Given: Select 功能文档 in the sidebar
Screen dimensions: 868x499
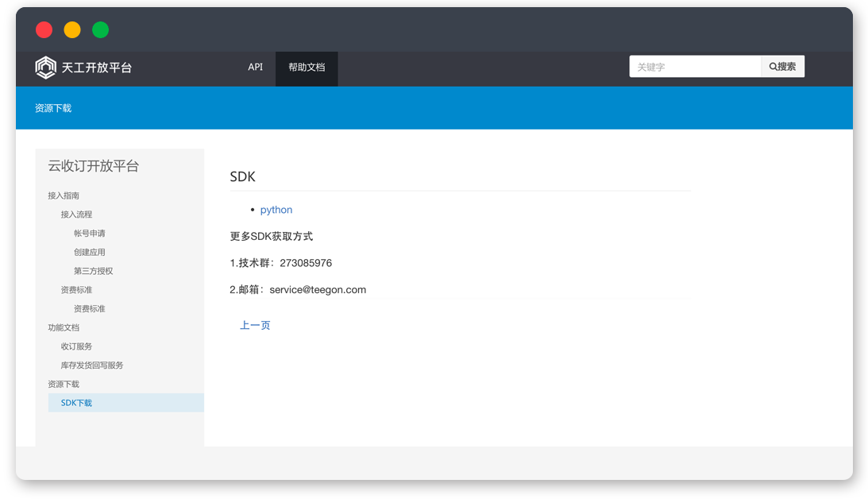Looking at the screenshot, I should [64, 327].
